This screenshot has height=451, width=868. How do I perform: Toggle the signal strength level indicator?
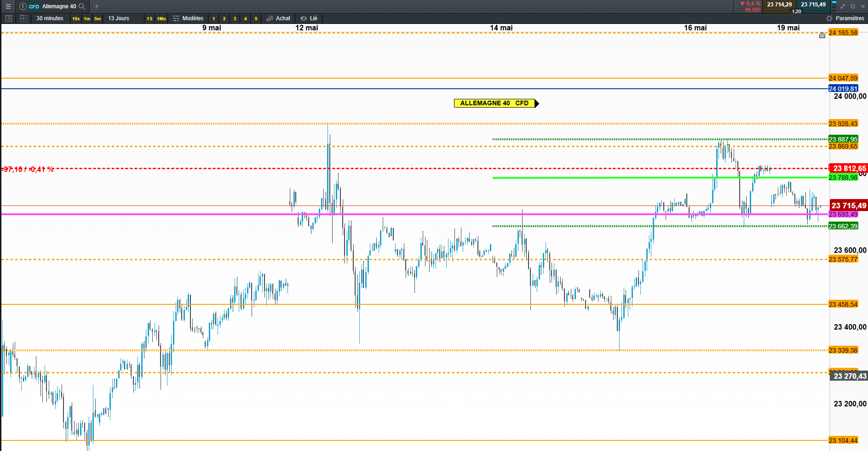pyautogui.click(x=834, y=6)
